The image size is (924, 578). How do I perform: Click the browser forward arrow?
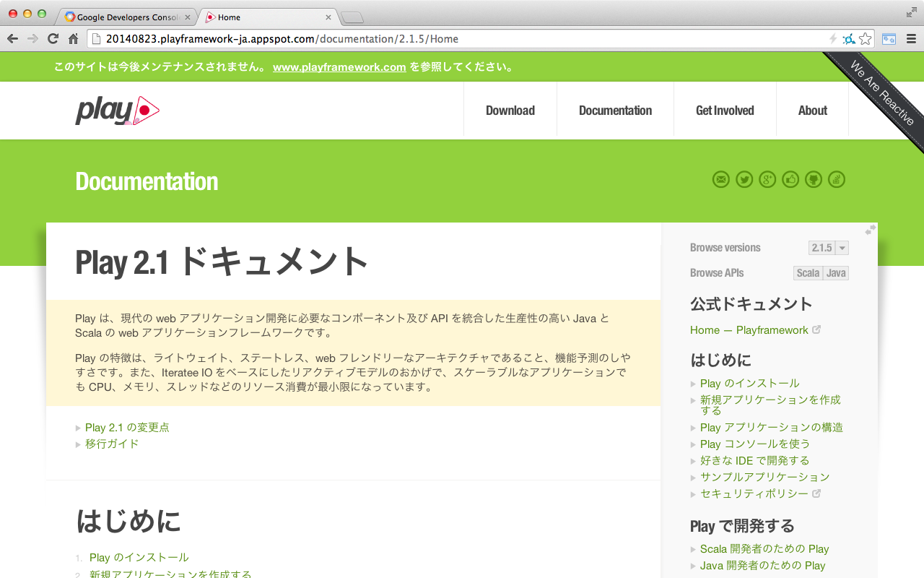pos(32,39)
